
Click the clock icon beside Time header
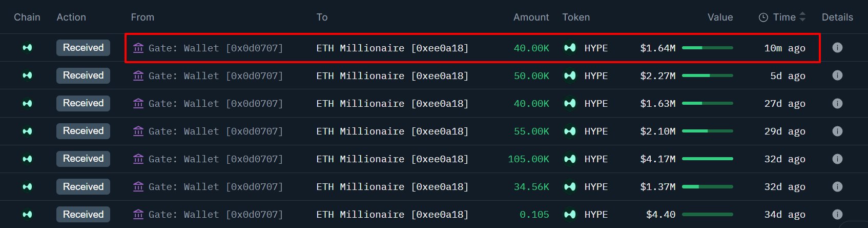click(x=763, y=17)
